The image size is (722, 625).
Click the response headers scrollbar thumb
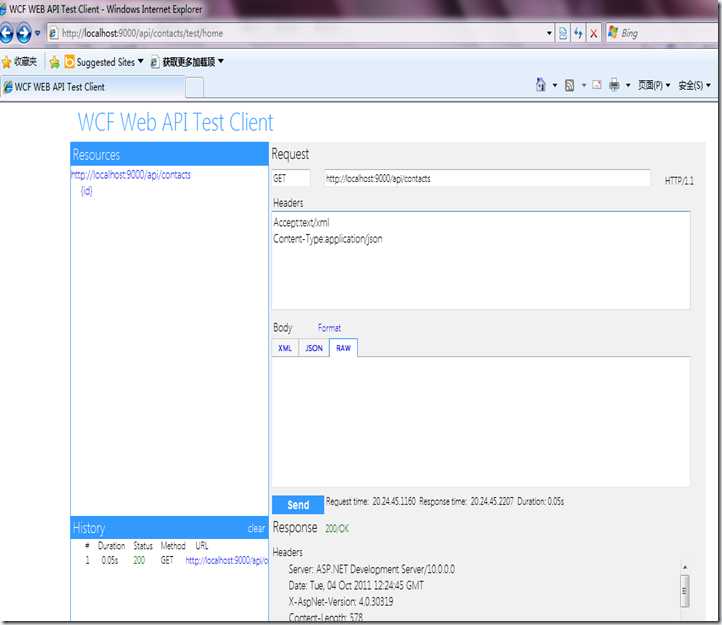click(685, 591)
